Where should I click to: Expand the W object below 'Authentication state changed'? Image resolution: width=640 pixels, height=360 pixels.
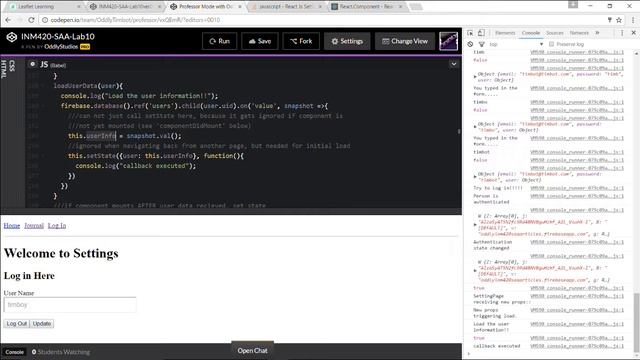click(x=475, y=271)
